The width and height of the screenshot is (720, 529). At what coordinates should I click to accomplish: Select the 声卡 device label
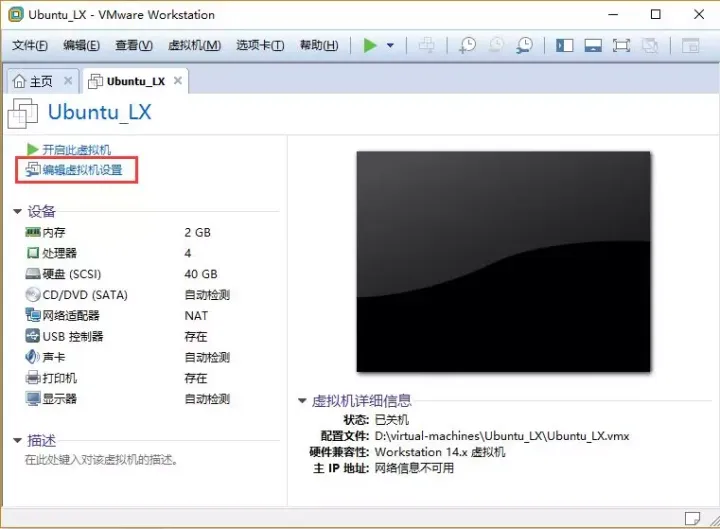(54, 357)
